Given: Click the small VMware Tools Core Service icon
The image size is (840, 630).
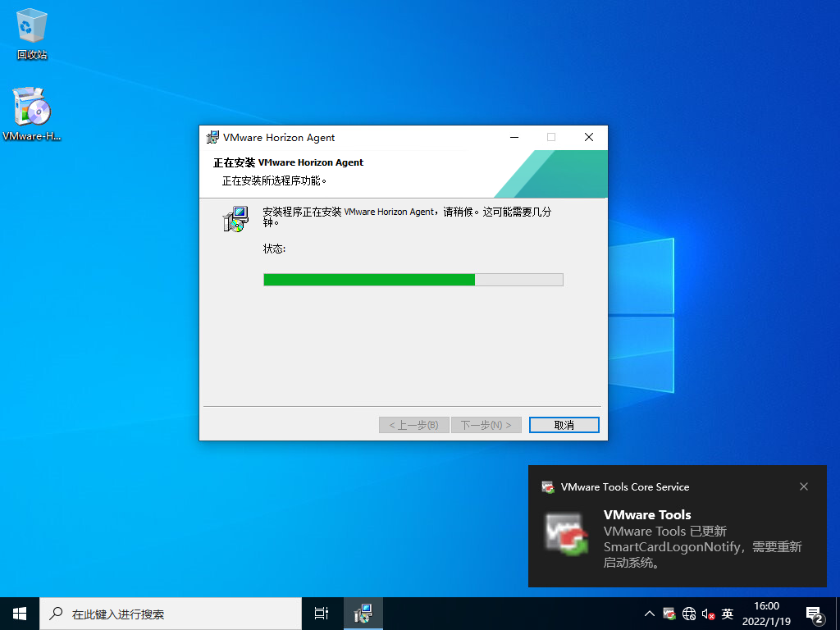Looking at the screenshot, I should point(547,487).
